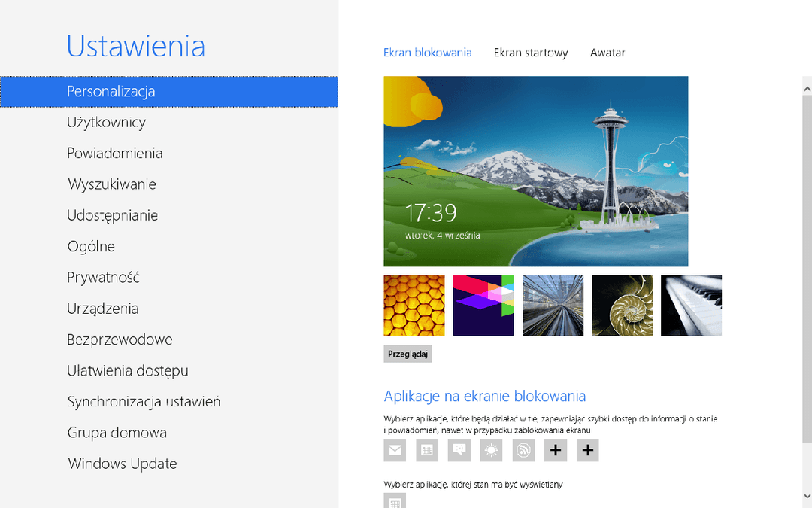Go to Synchronizacja ustawień
The width and height of the screenshot is (812, 508).
[144, 402]
